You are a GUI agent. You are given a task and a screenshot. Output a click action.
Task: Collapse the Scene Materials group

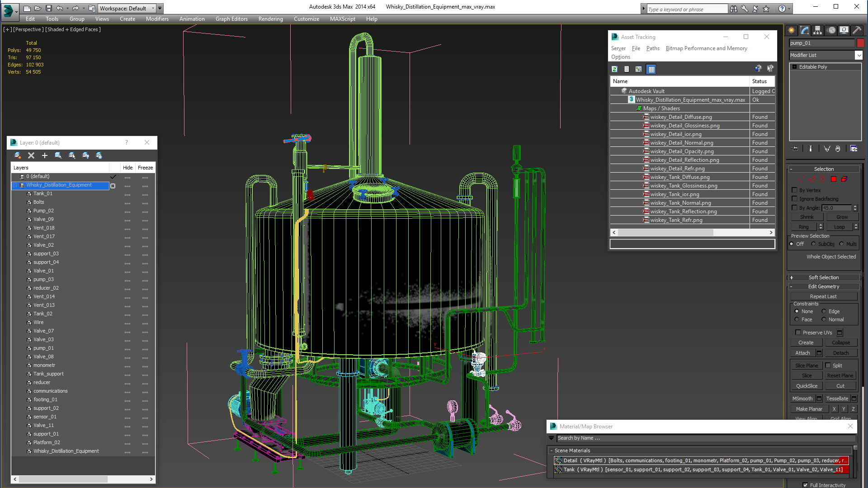click(552, 450)
